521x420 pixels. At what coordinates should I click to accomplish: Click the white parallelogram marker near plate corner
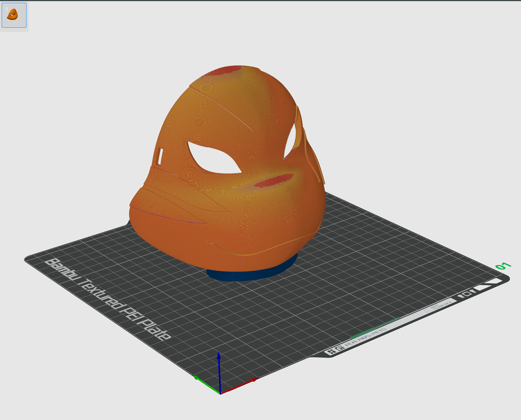pyautogui.click(x=482, y=287)
